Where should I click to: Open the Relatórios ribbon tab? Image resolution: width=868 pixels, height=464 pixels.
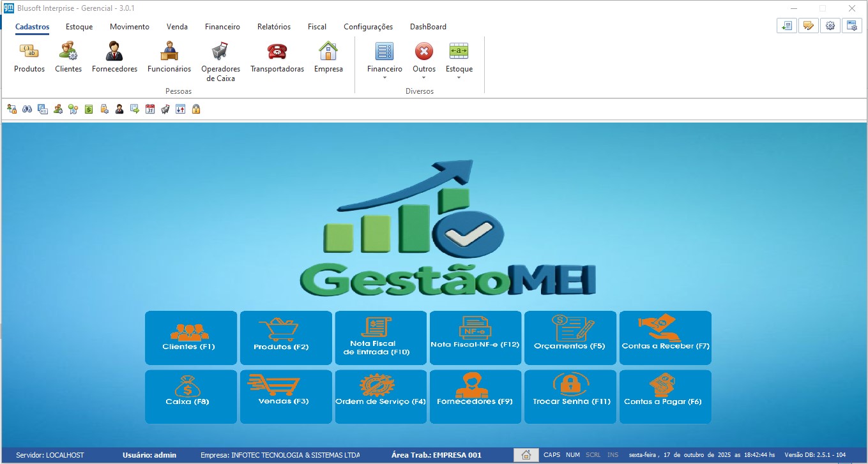coord(273,27)
